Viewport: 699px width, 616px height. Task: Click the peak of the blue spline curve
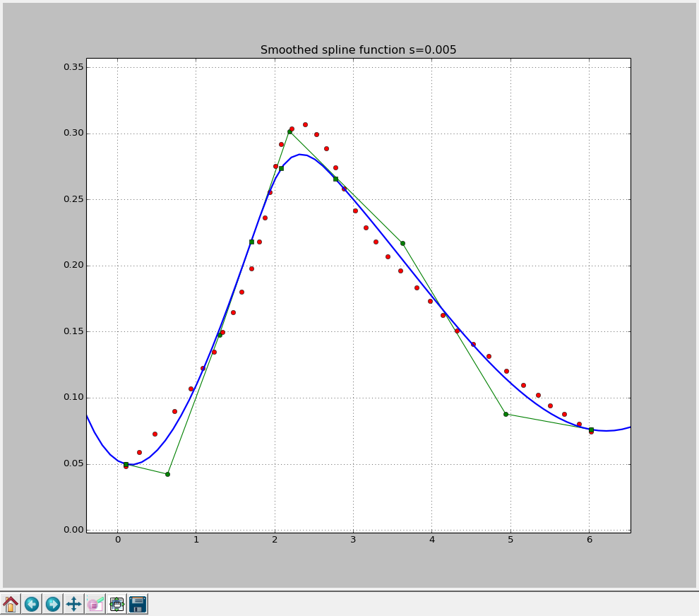tap(301, 154)
